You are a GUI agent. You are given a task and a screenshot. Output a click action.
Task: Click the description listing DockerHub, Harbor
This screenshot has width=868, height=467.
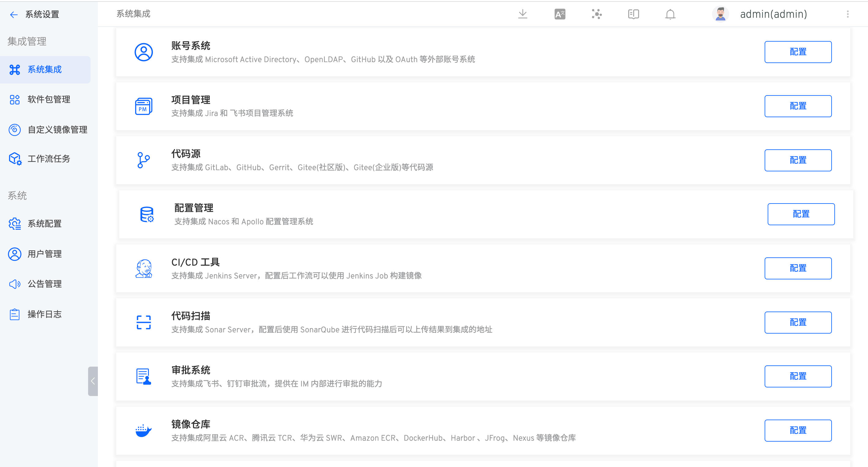click(373, 438)
